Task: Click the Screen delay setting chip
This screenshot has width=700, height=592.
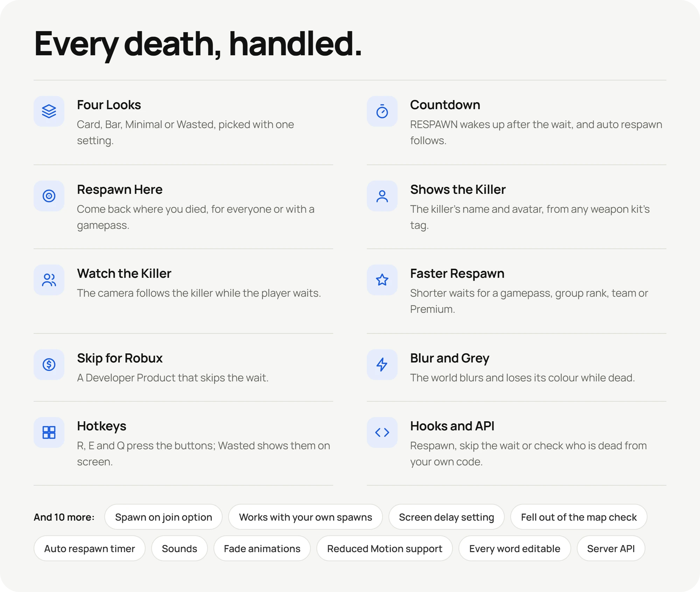Action: point(447,517)
